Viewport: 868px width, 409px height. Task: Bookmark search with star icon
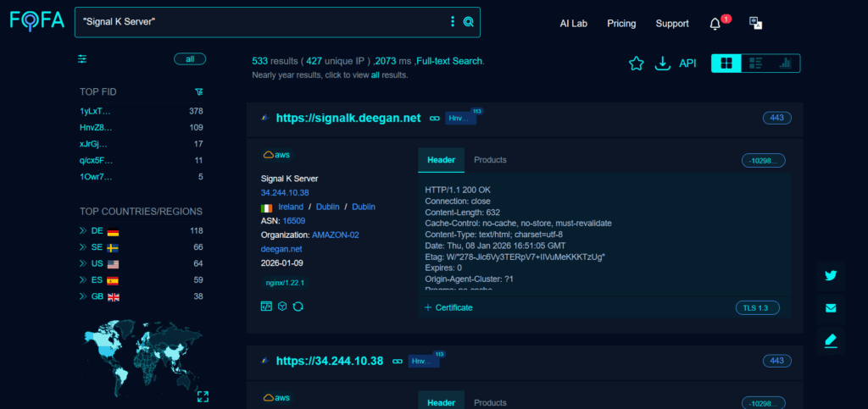pos(637,64)
